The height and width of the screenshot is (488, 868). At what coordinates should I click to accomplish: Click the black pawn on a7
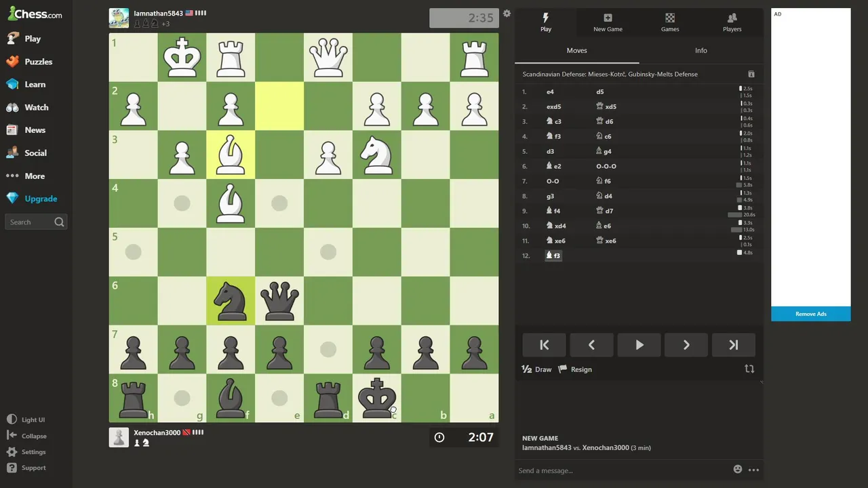point(474,350)
